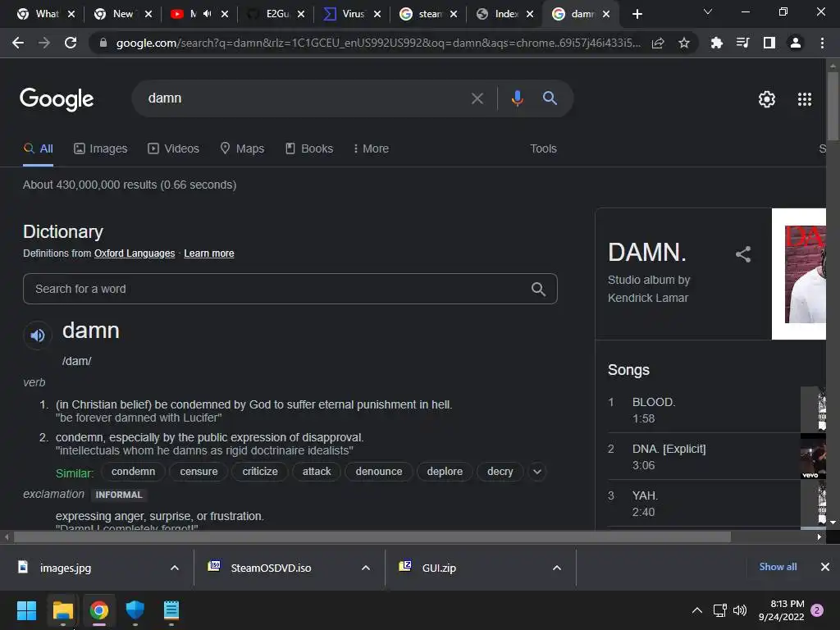Open Notepad from taskbar
This screenshot has height=630, width=840.
(171, 610)
